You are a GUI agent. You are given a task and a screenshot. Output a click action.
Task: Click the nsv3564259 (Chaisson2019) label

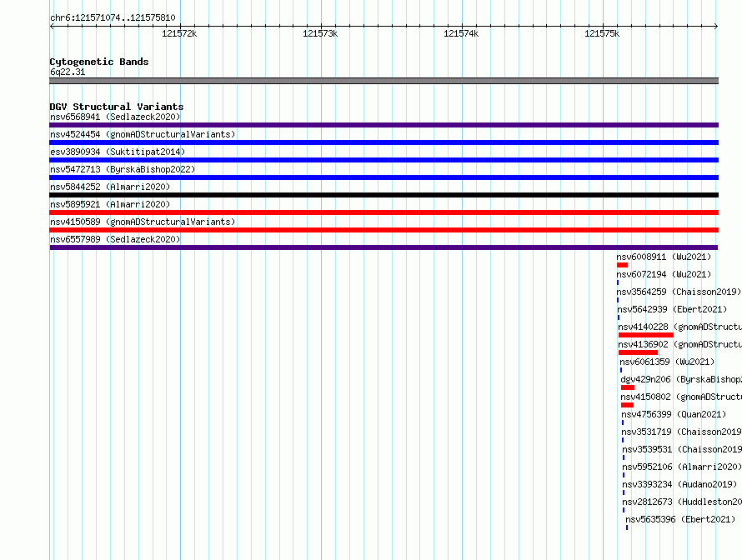pyautogui.click(x=679, y=292)
